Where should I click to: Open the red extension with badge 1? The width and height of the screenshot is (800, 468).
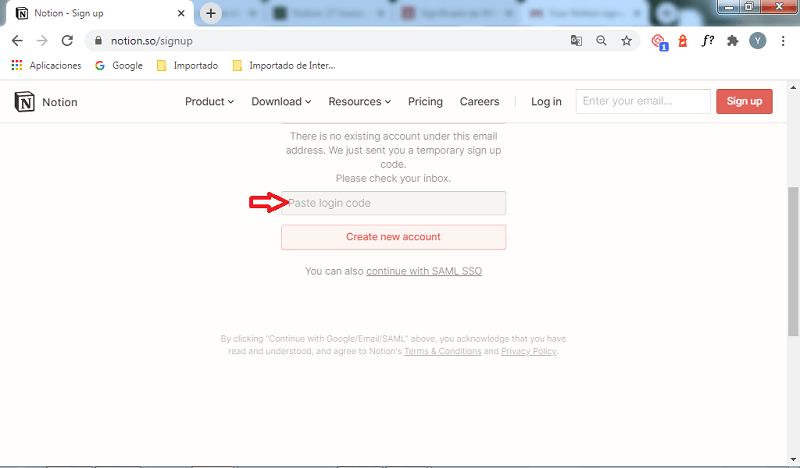click(x=659, y=41)
